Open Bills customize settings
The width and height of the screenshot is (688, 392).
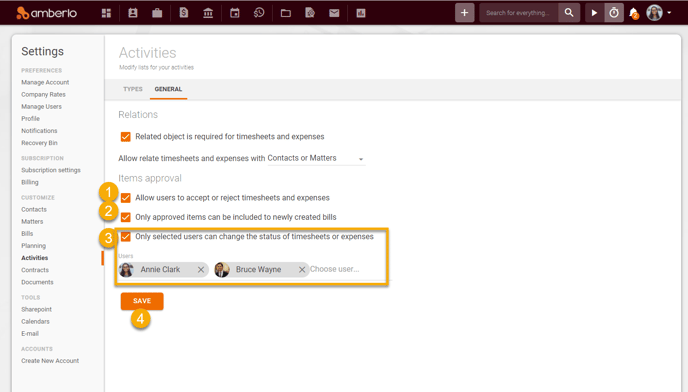(x=27, y=234)
